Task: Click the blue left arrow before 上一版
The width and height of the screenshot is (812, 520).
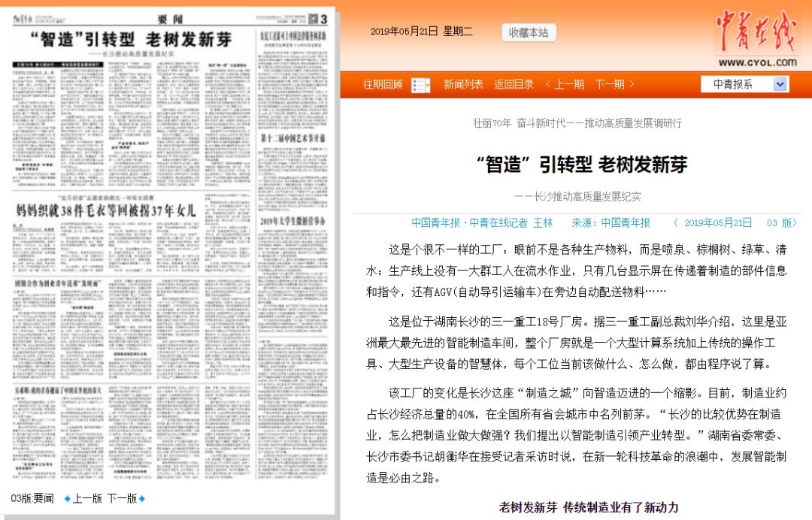Action: 67,499
